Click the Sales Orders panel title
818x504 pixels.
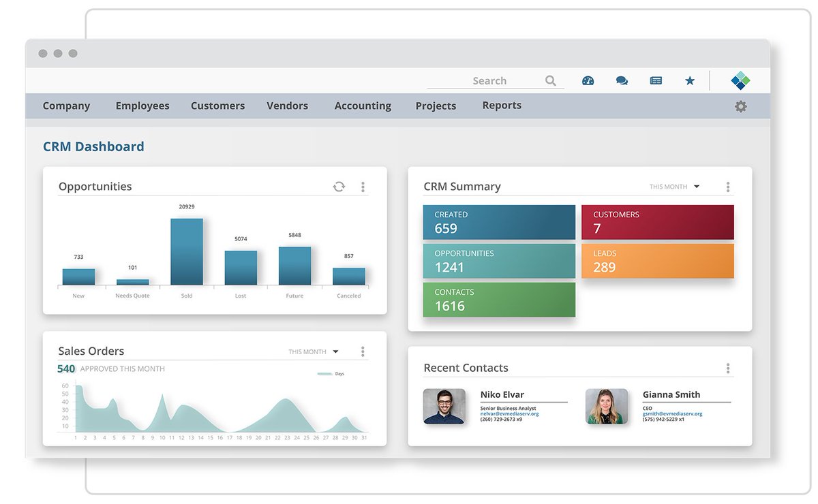(x=91, y=351)
